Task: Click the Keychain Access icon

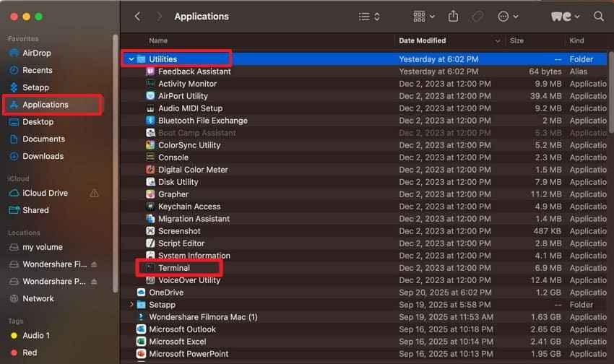Action: [x=150, y=207]
